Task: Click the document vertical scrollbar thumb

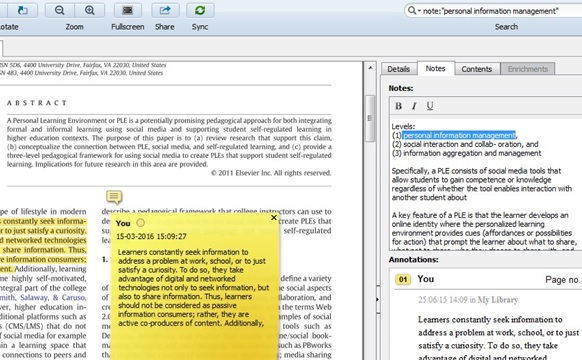Action: (370, 119)
